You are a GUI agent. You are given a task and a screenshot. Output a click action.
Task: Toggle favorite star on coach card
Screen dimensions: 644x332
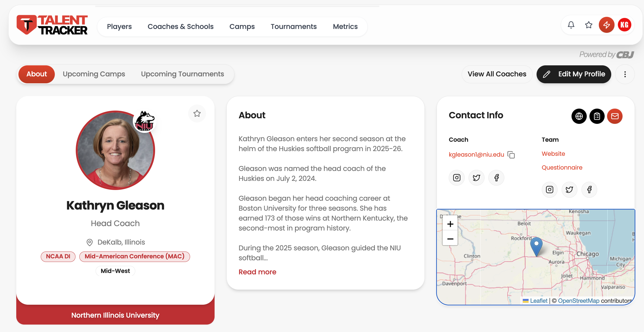coord(197,114)
